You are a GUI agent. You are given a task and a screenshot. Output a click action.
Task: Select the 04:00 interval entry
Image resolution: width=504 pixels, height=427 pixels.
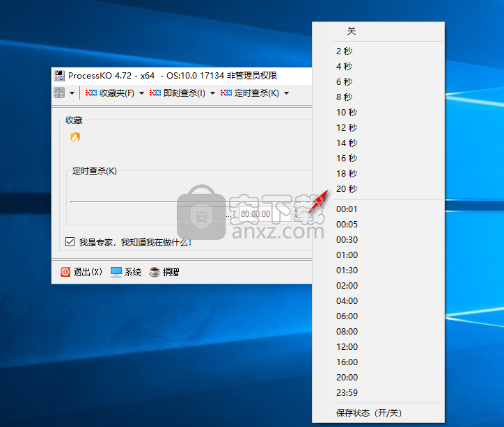[x=378, y=301]
